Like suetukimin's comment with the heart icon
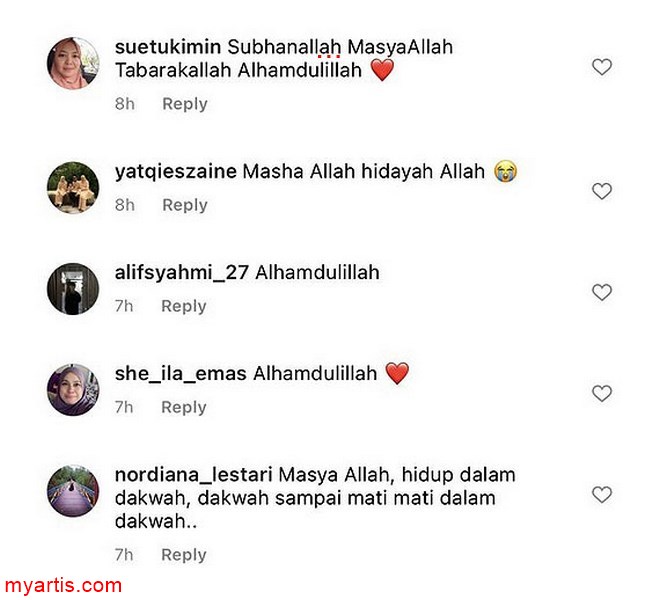The height and width of the screenshot is (600, 660). (x=602, y=67)
